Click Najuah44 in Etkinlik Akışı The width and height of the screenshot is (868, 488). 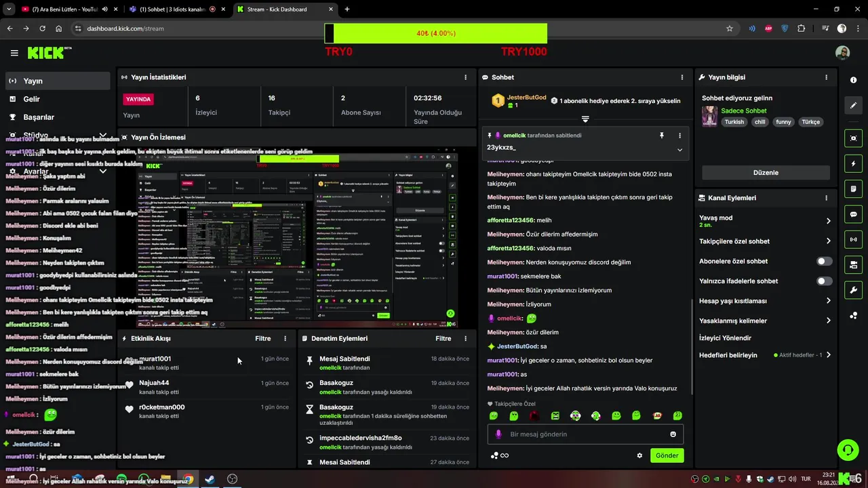click(x=154, y=383)
